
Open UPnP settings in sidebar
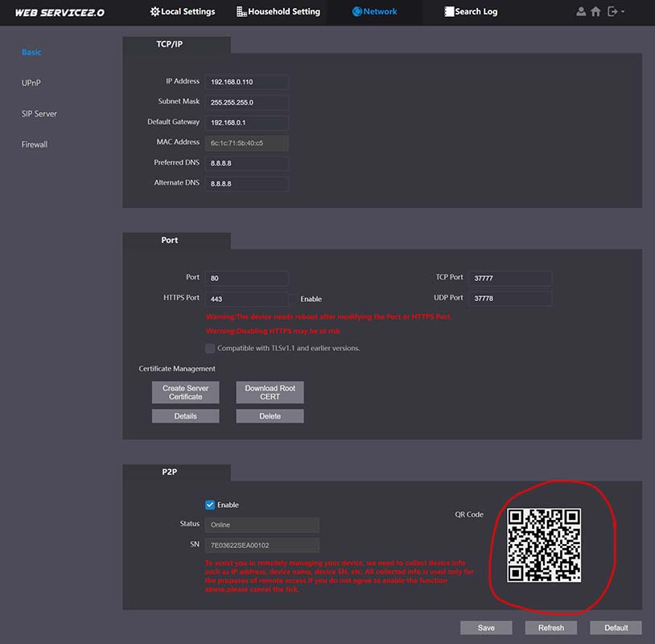point(31,83)
